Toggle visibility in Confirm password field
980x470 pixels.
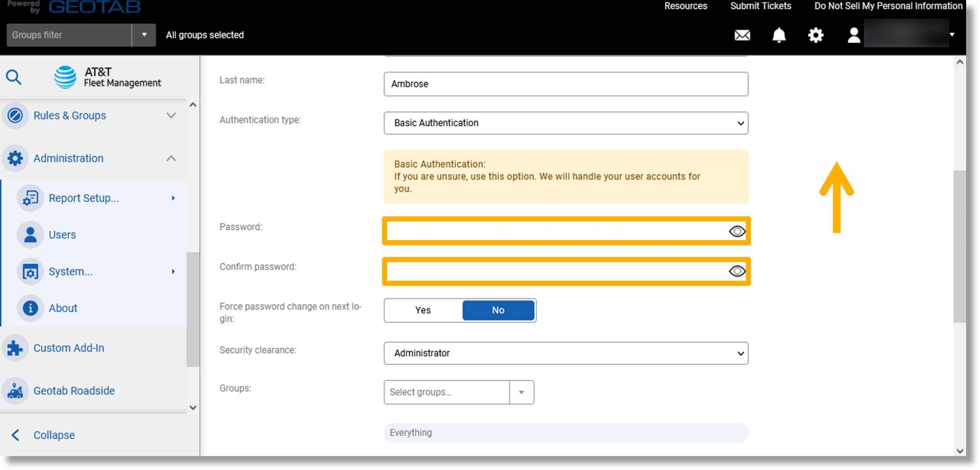[736, 271]
